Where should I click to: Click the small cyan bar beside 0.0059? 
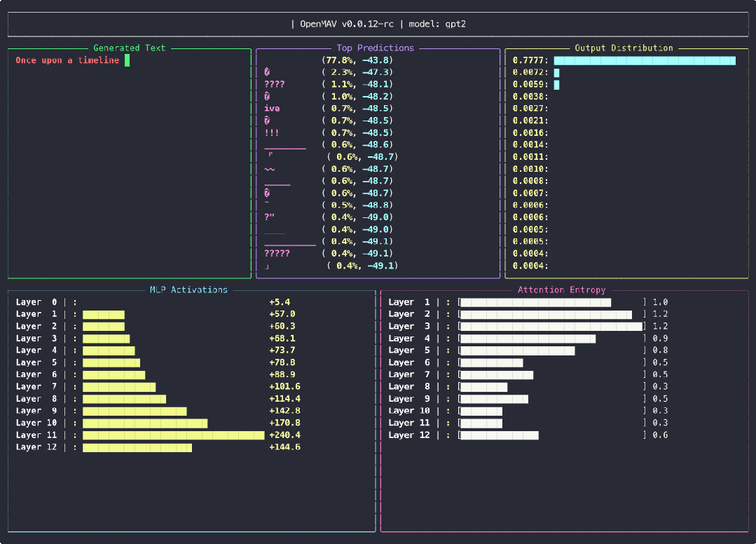pos(556,85)
